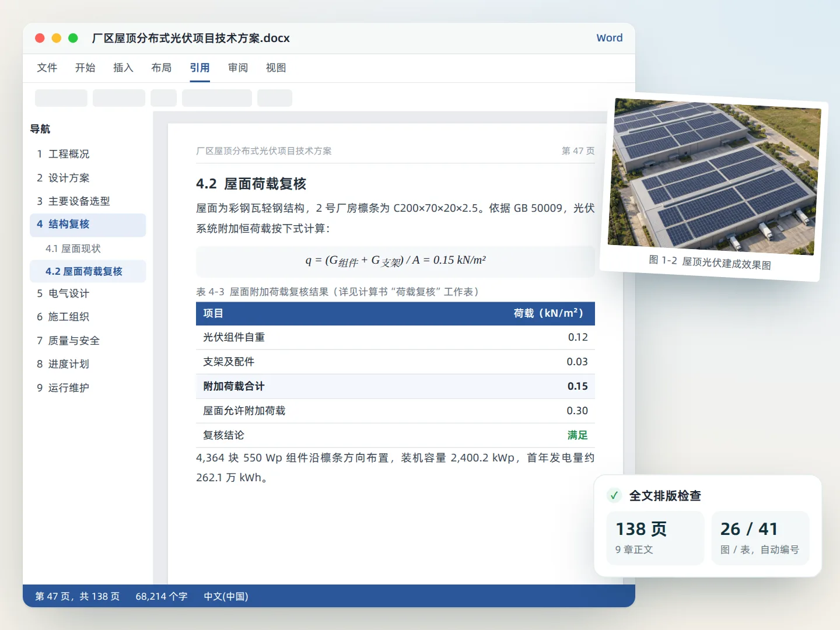Switch to the 视图 ribbon tab

coord(276,68)
